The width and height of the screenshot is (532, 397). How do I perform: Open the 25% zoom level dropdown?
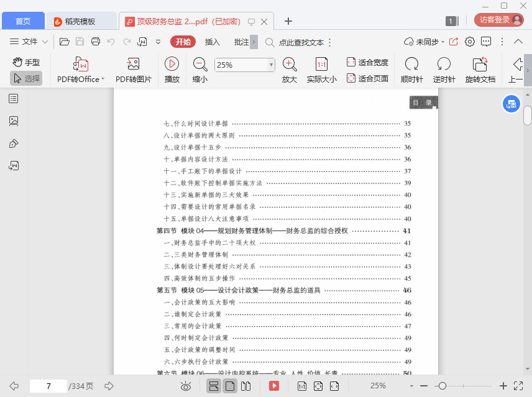coord(271,65)
